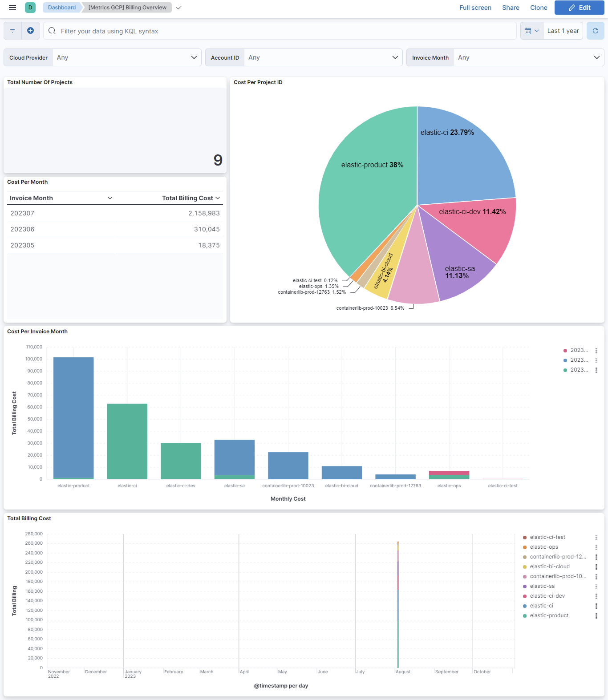
Task: Toggle elastic-ops series in legend
Action: click(x=543, y=547)
